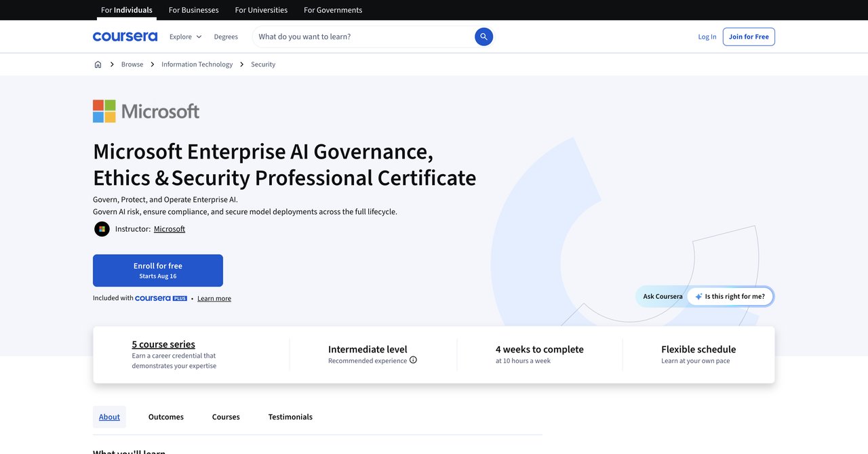The height and width of the screenshot is (454, 868).
Task: Open Recommended experience info icon
Action: coord(413,360)
